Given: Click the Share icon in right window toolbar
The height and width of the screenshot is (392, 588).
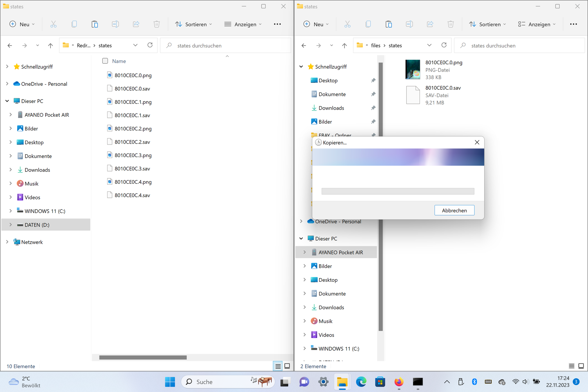Looking at the screenshot, I should (430, 24).
